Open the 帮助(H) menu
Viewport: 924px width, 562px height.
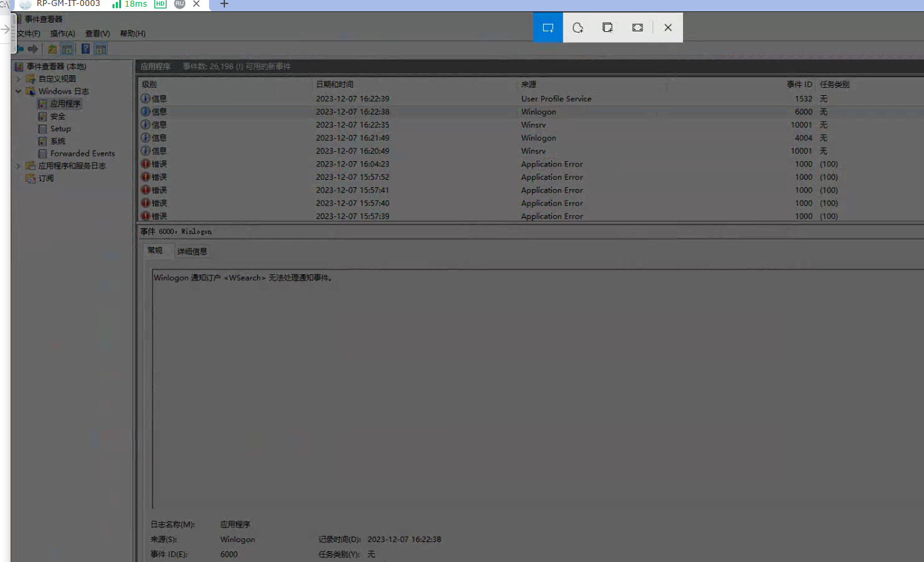click(132, 33)
